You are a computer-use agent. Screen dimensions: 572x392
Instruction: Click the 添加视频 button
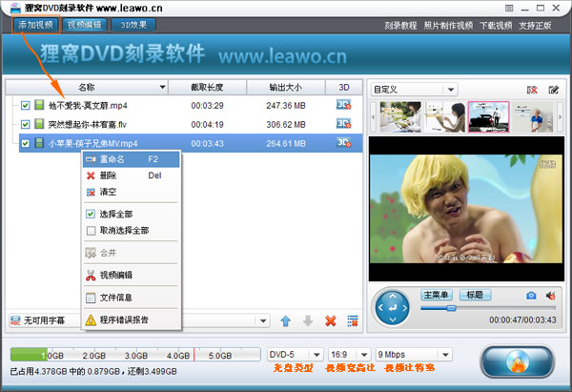[36, 25]
